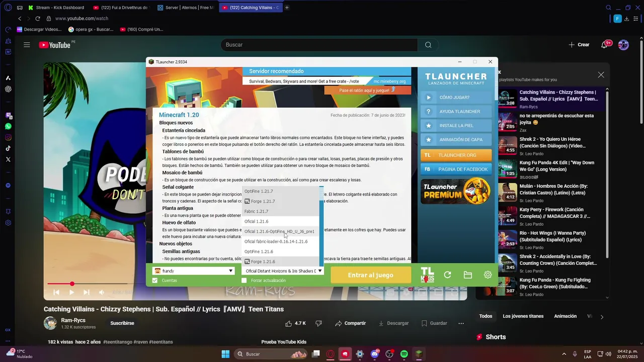Switch to Fui a Drivethrus tab
The image size is (644, 362).
(x=121, y=8)
